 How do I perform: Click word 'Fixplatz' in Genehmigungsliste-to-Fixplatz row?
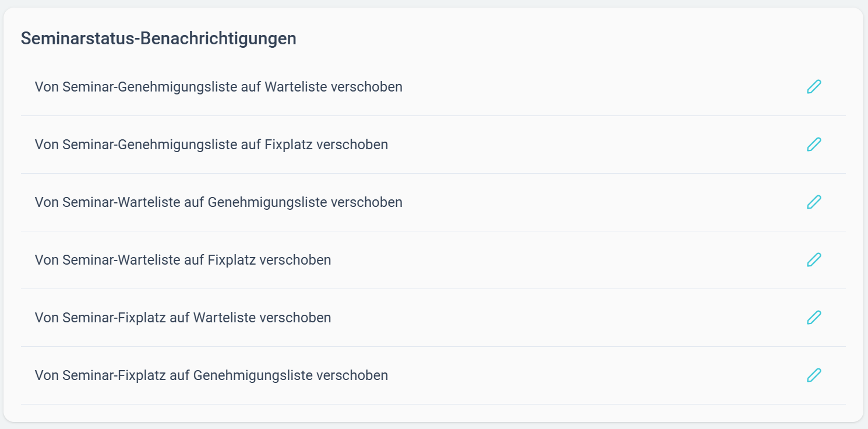click(288, 145)
